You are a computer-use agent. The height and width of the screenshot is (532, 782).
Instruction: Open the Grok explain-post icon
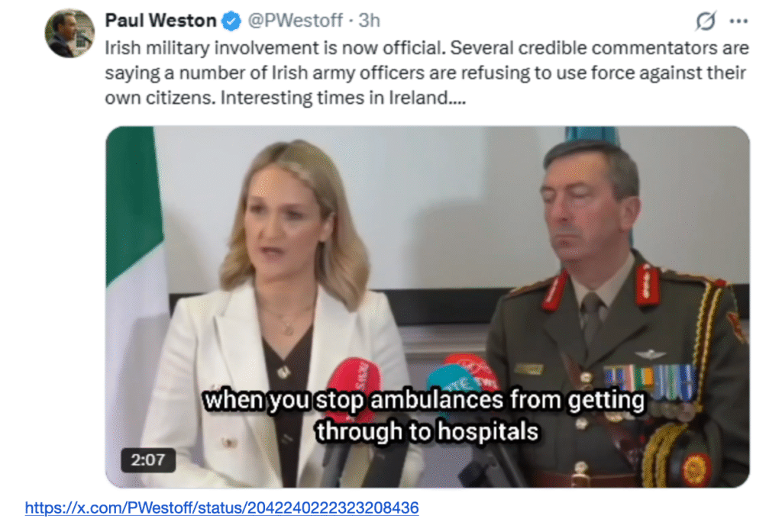click(706, 21)
